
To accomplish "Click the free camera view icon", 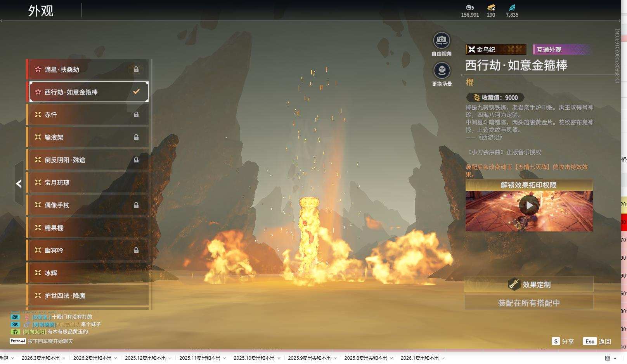I will tap(442, 40).
